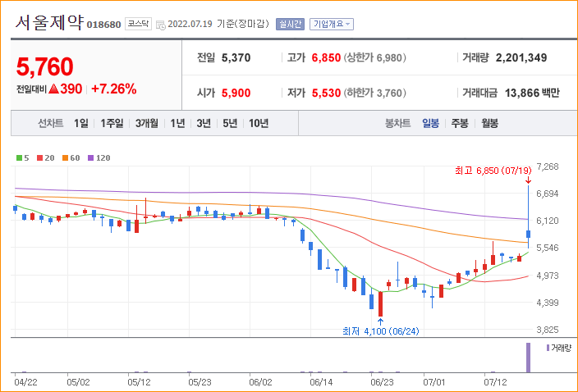
Task: Click the 봉차트 section label
Action: coord(397,123)
